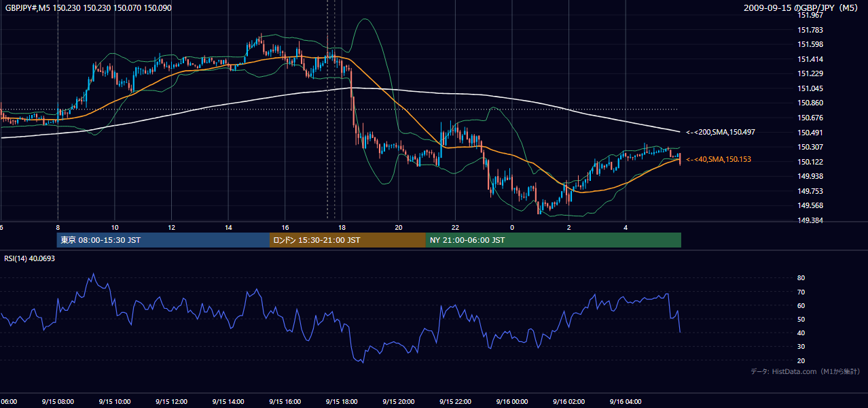Screen dimensions: 868x408
Task: Click the hour 22 label under the price chart
Action: [455, 227]
